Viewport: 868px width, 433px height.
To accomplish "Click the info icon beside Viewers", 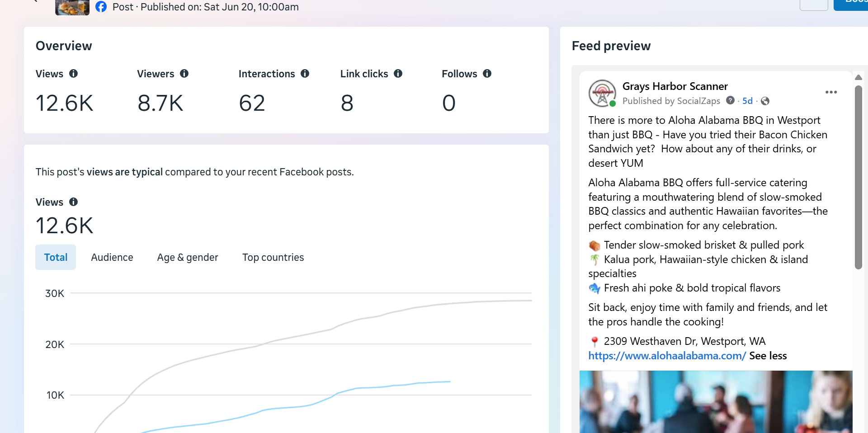I will point(184,74).
